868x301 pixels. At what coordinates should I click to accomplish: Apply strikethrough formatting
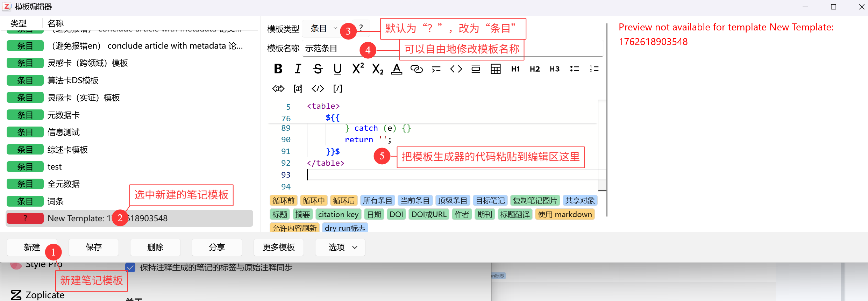tap(318, 69)
